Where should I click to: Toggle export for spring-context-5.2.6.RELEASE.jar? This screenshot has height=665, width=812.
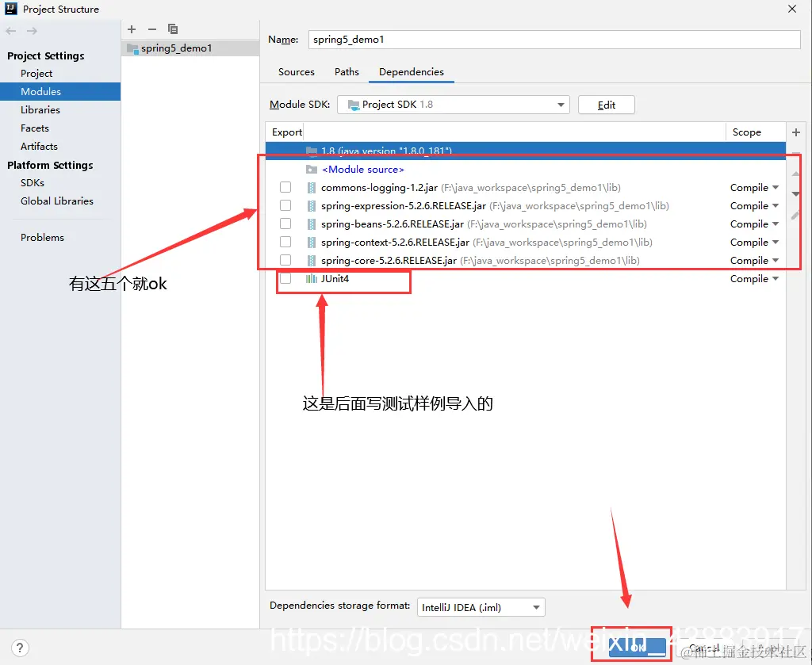click(x=285, y=242)
